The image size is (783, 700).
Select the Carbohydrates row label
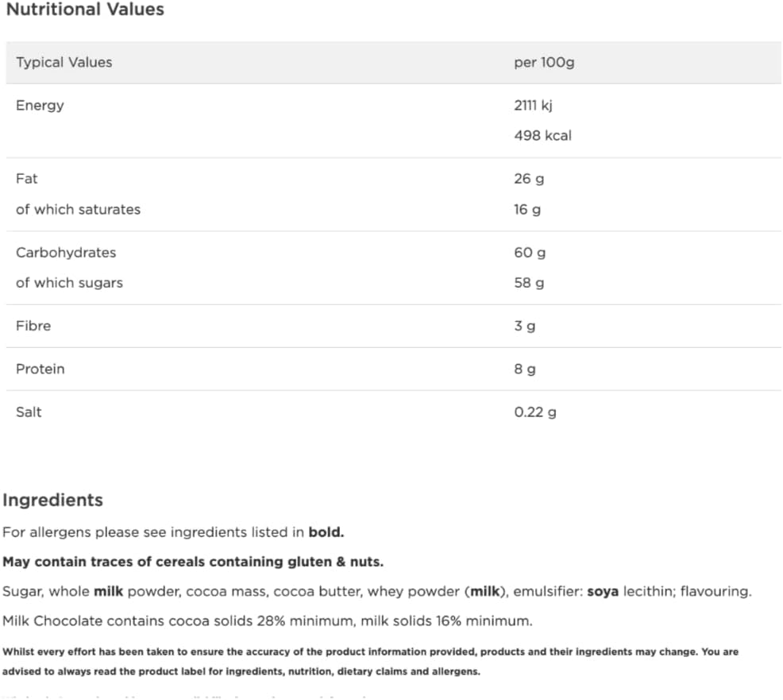(66, 253)
